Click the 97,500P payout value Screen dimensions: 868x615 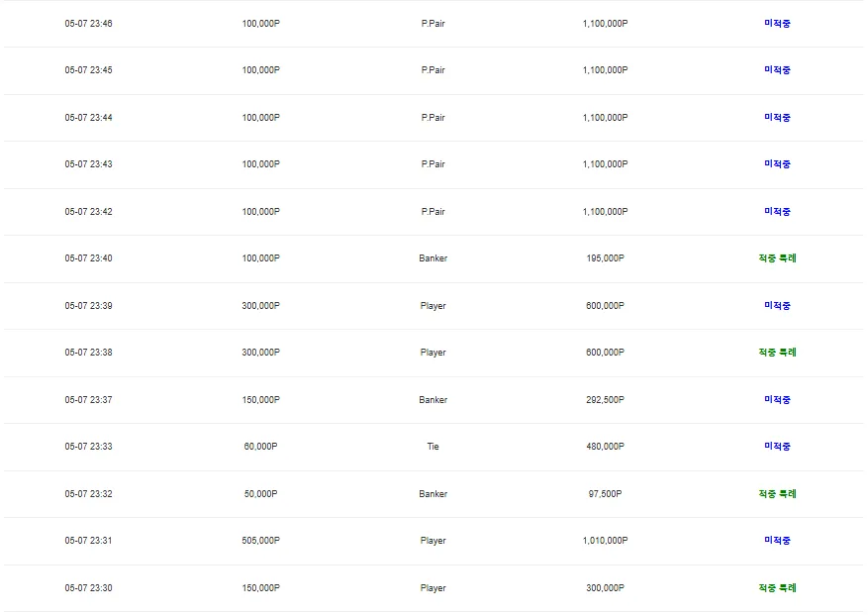605,493
